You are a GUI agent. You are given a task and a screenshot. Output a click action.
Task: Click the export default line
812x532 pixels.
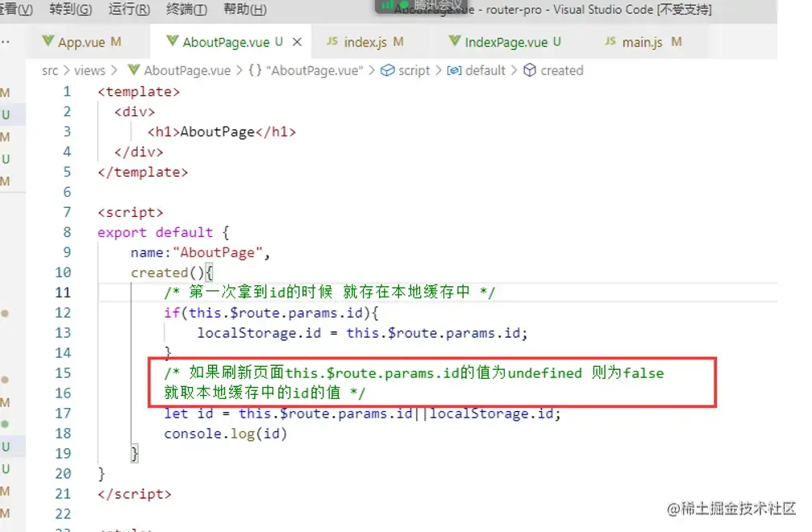(164, 232)
